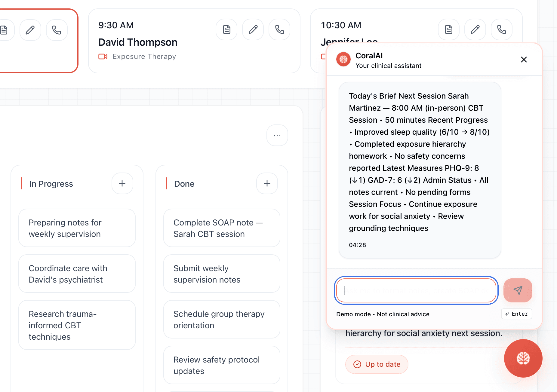Open the Coordinate care with David's psychiatrist task
This screenshot has width=557, height=392.
pos(77,274)
